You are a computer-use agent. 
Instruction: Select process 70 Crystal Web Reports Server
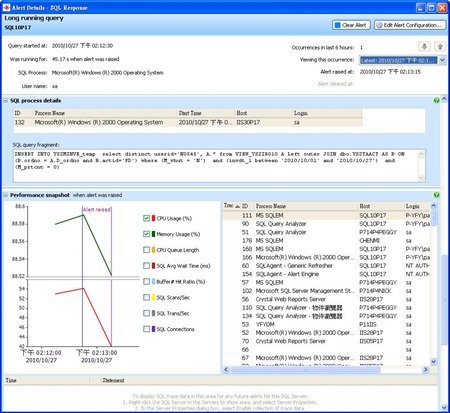click(x=327, y=341)
